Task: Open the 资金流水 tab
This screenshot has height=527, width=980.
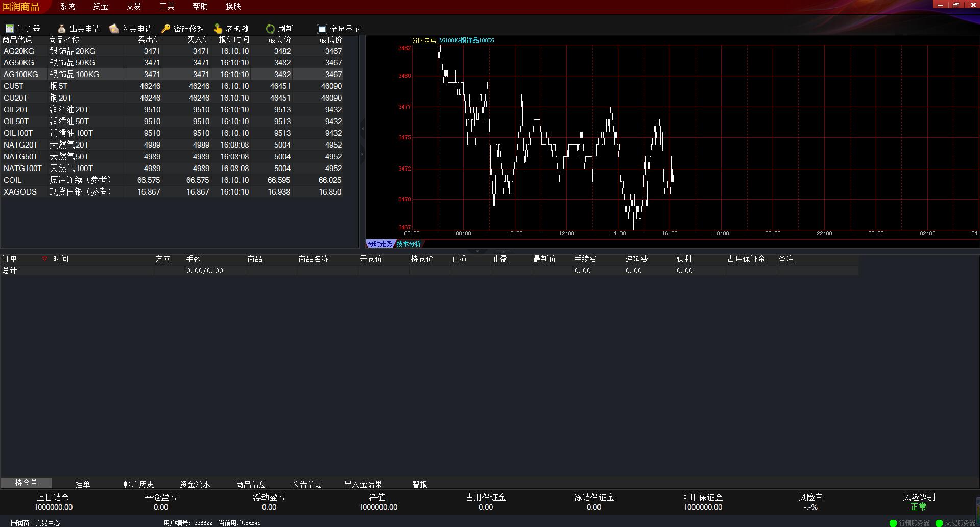Action: 195,484
